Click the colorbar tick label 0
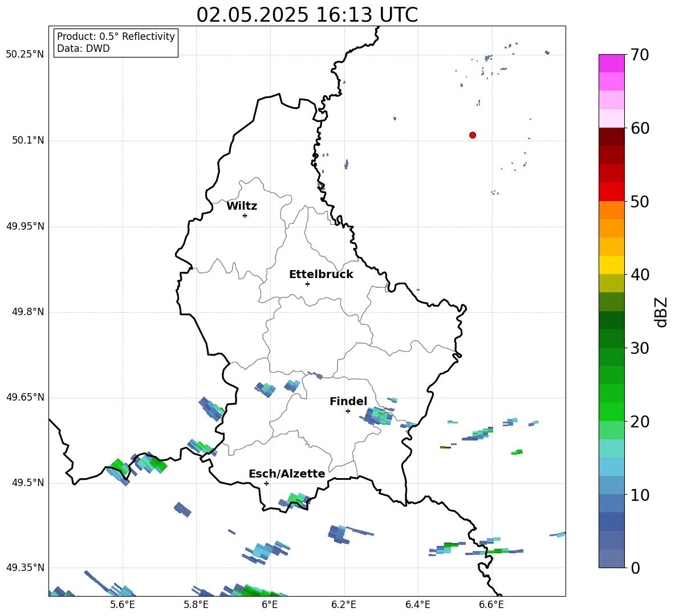The image size is (675, 616). pyautogui.click(x=635, y=568)
